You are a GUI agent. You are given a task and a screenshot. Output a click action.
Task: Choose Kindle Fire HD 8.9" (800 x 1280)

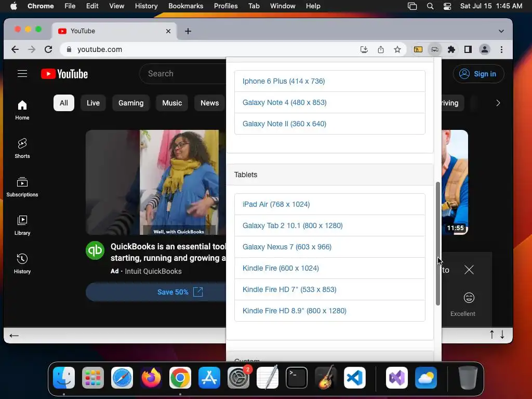[x=330, y=311]
